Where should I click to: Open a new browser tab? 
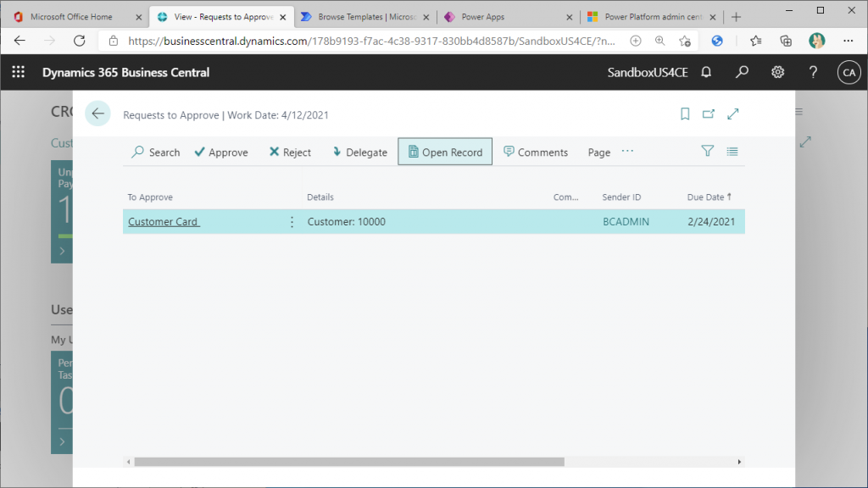pos(736,17)
